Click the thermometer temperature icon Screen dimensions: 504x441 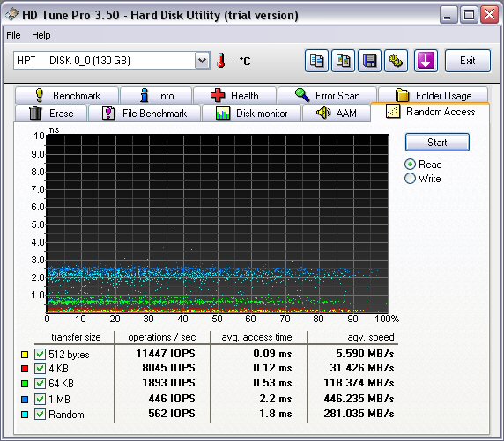click(x=221, y=61)
